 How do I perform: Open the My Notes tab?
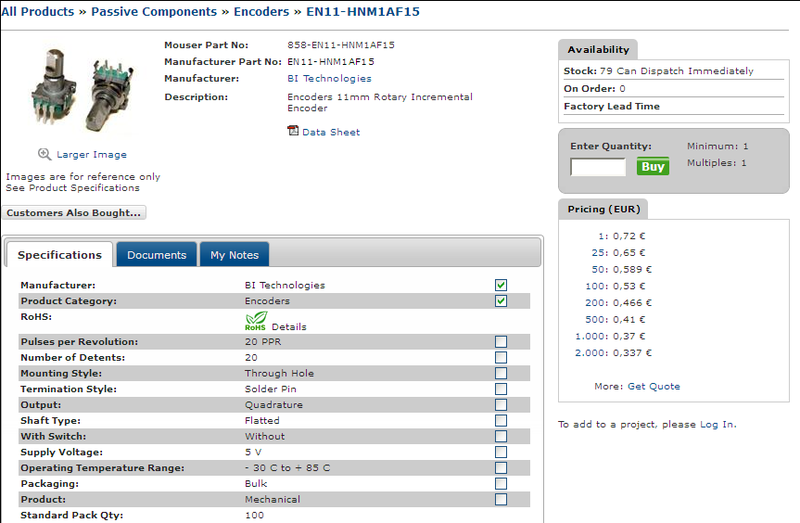[x=234, y=255]
